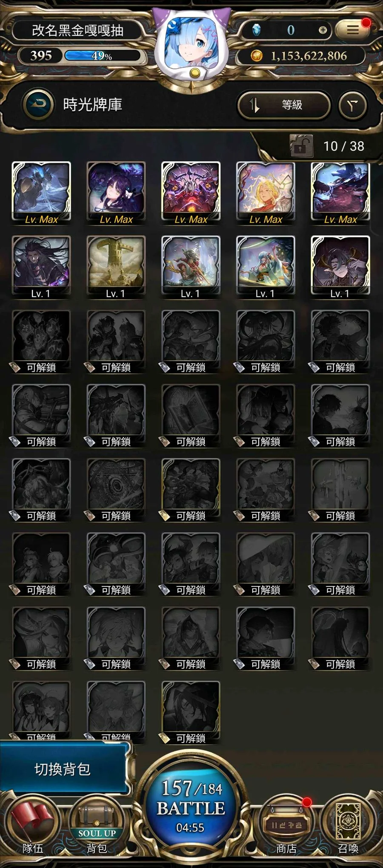383x868 pixels.
Task: Open the 等級 sort dropdown
Action: pyautogui.click(x=284, y=105)
